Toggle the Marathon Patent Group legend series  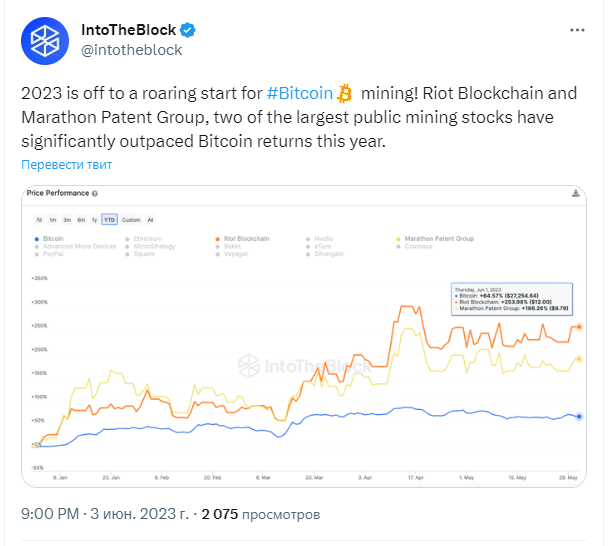(435, 238)
